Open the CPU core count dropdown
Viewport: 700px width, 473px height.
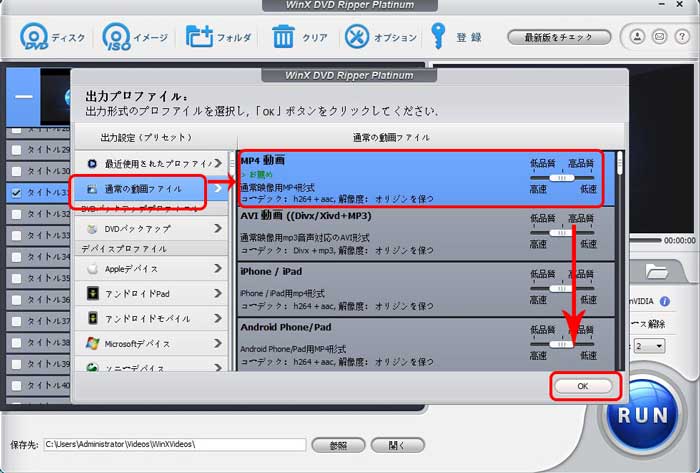tap(650, 346)
